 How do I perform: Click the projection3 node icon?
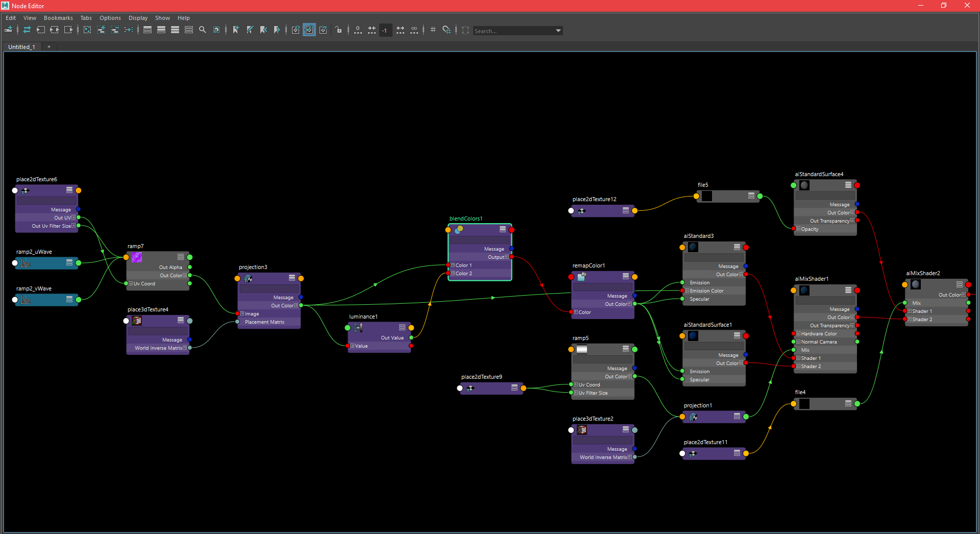[x=248, y=278]
